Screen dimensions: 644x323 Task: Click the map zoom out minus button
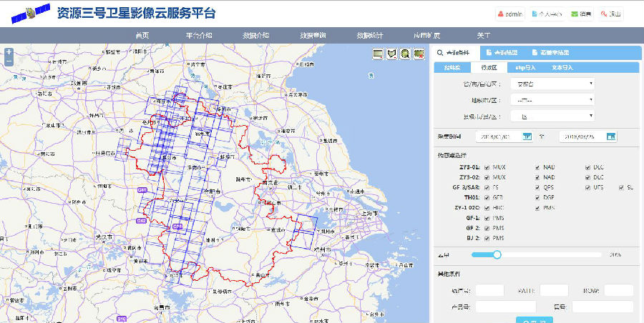click(x=9, y=61)
